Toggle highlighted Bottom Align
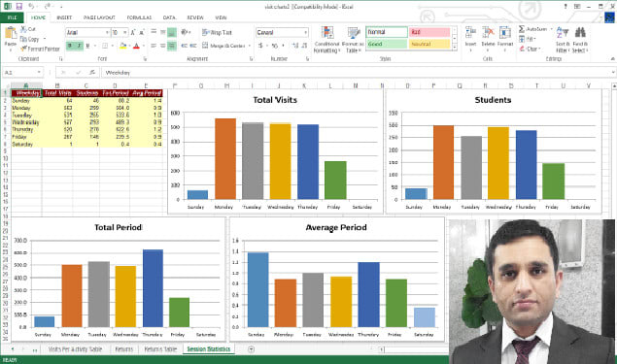617x364 pixels. [172, 32]
